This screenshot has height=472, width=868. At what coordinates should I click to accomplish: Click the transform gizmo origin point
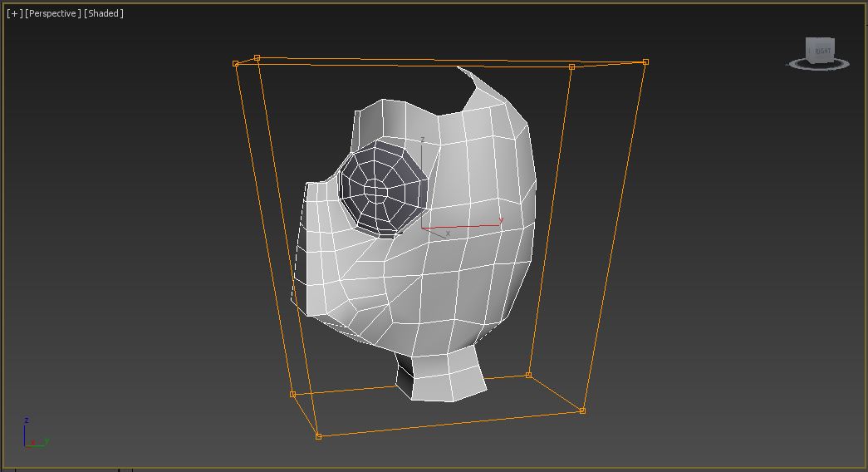pyautogui.click(x=423, y=227)
